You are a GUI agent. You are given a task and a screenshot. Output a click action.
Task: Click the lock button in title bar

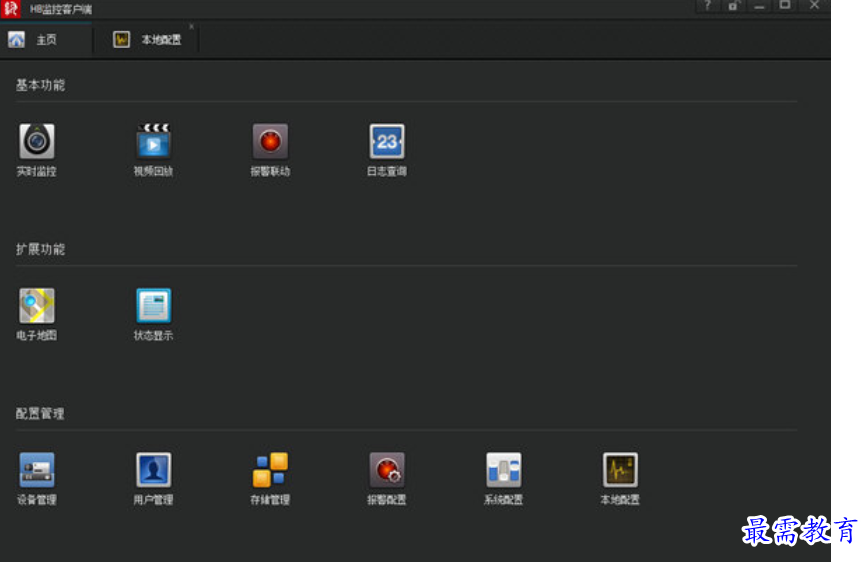[733, 6]
